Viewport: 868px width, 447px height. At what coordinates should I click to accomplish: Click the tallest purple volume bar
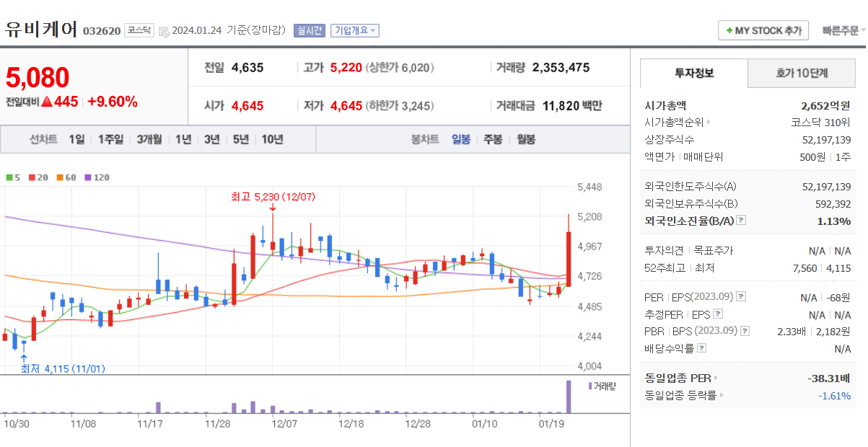569,397
